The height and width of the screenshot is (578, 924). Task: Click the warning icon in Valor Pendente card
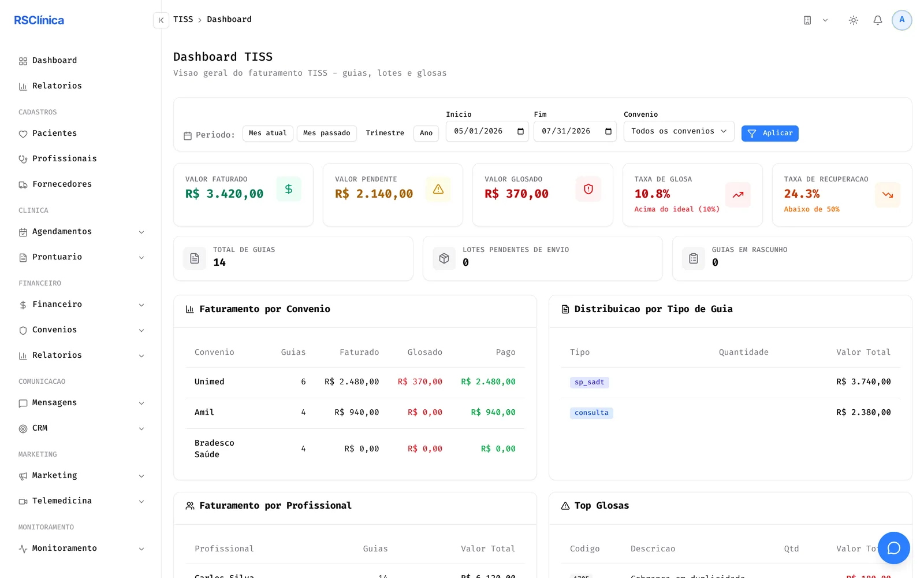click(438, 189)
